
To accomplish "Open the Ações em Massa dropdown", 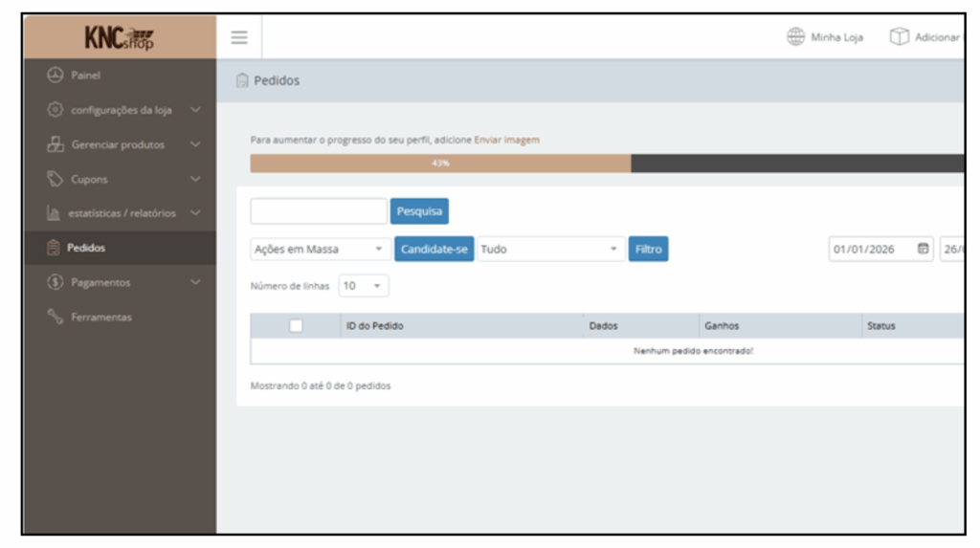I will (320, 250).
